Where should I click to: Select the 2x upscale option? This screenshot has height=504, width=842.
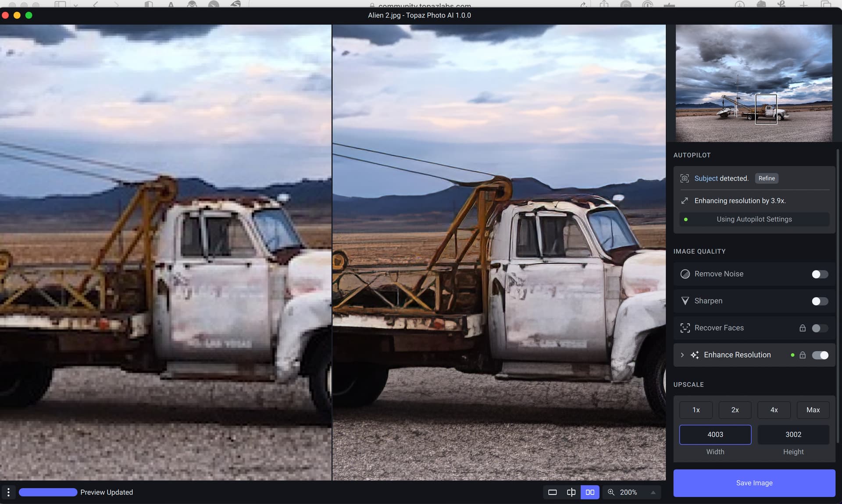point(735,410)
